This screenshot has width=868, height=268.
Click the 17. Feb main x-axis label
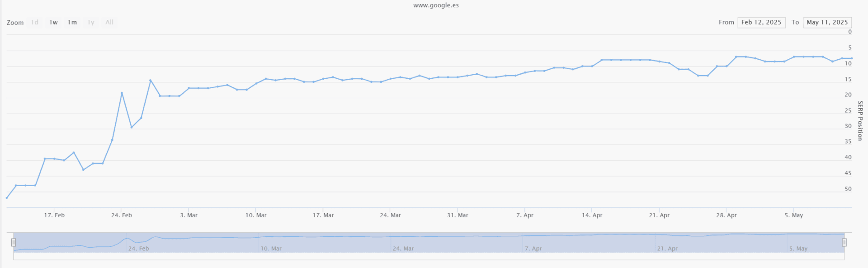pyautogui.click(x=54, y=215)
